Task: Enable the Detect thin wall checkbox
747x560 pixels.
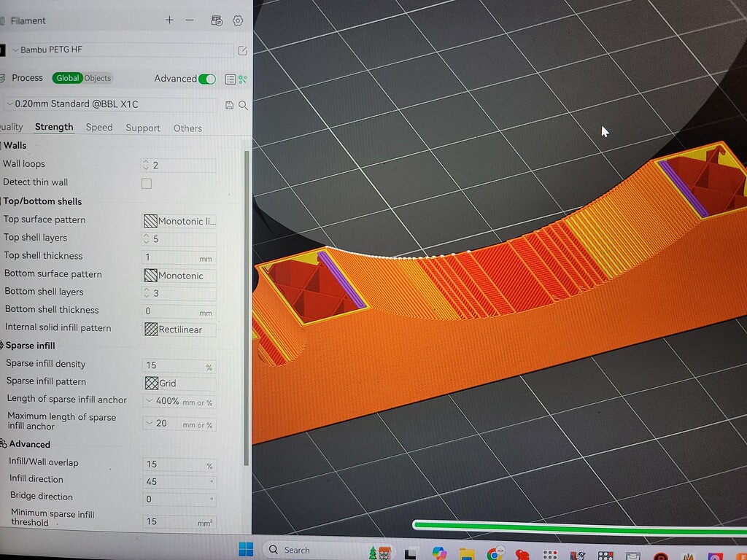Action: point(147,183)
